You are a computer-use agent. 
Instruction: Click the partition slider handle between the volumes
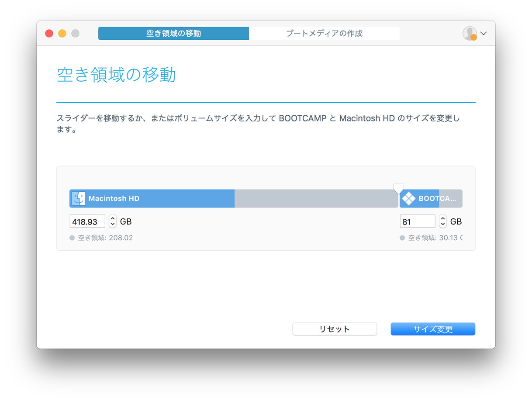point(399,189)
